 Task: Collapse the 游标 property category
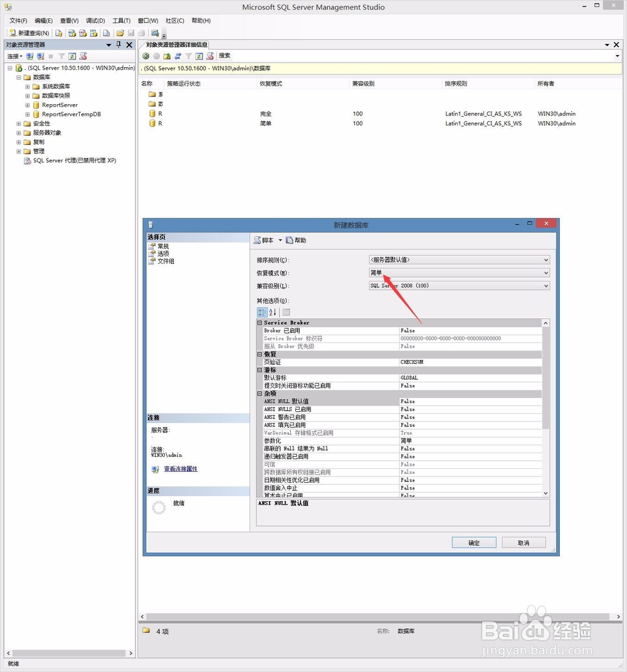click(260, 370)
